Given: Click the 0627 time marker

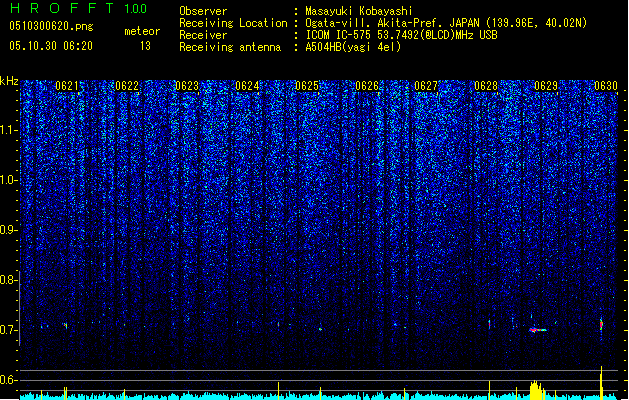Looking at the screenshot, I should [x=426, y=86].
